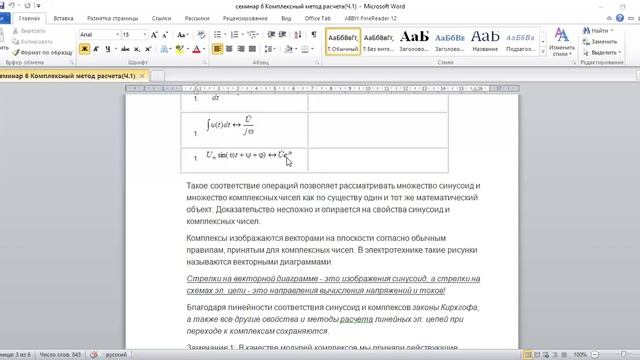Image resolution: width=640 pixels, height=360 pixels.
Task: Click zoom out minus button
Action: [x=595, y=355]
